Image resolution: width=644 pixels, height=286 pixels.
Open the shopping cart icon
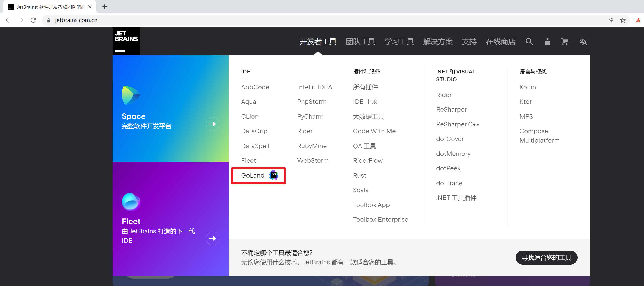click(564, 41)
